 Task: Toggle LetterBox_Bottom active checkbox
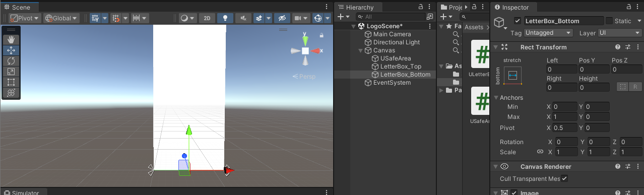(x=517, y=21)
